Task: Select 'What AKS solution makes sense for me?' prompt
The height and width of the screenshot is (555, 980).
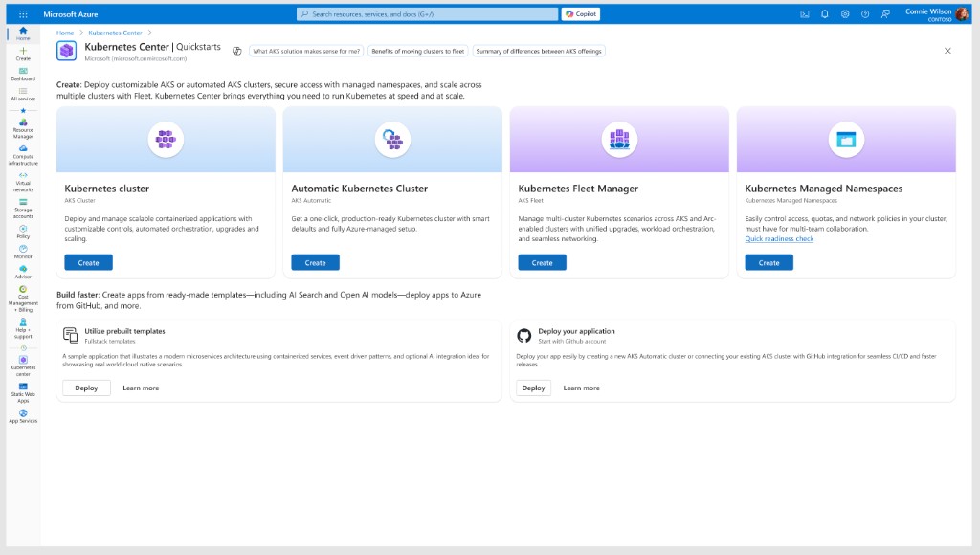Action: [306, 52]
